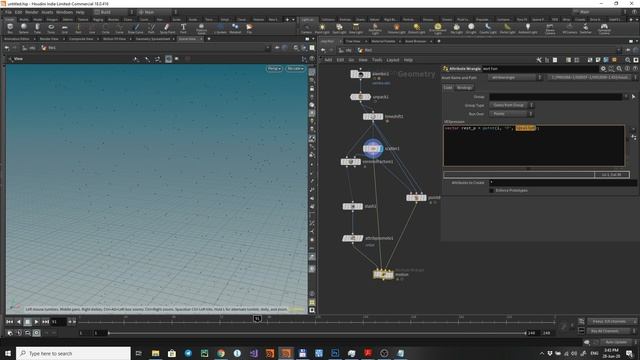Click the search icon in parameter header
The image size is (640, 360).
point(619,69)
